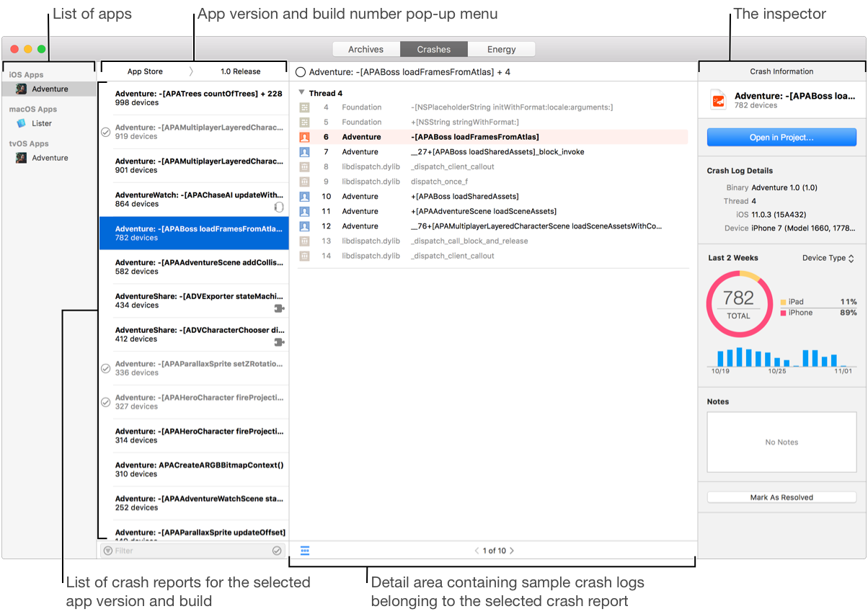Click the filter icon in the Filter field
This screenshot has height=614, width=868.
(x=107, y=551)
